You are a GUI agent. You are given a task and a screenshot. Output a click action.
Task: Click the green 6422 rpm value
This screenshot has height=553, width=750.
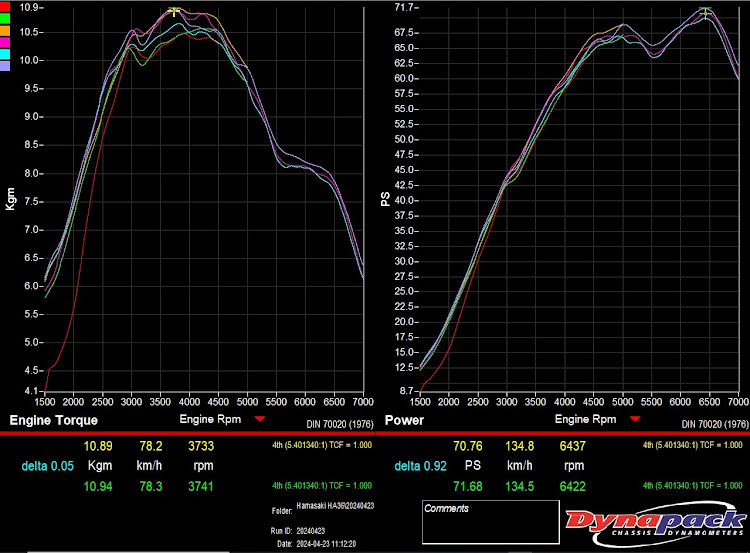tap(573, 487)
